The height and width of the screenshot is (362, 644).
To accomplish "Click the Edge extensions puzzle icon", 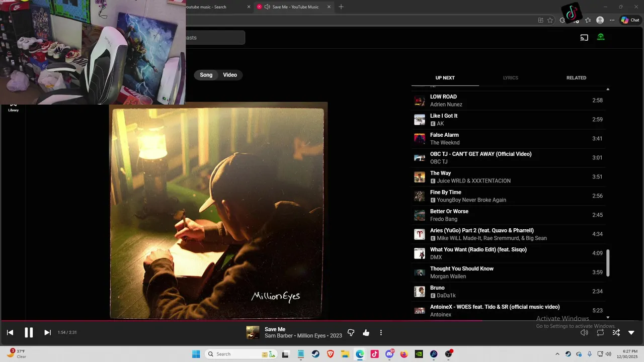I will click(x=562, y=20).
